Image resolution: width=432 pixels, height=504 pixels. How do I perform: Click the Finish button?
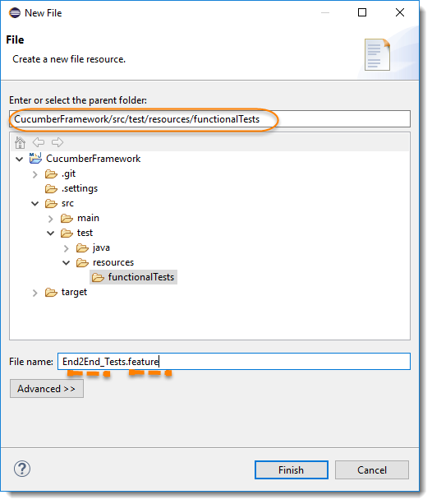(292, 470)
